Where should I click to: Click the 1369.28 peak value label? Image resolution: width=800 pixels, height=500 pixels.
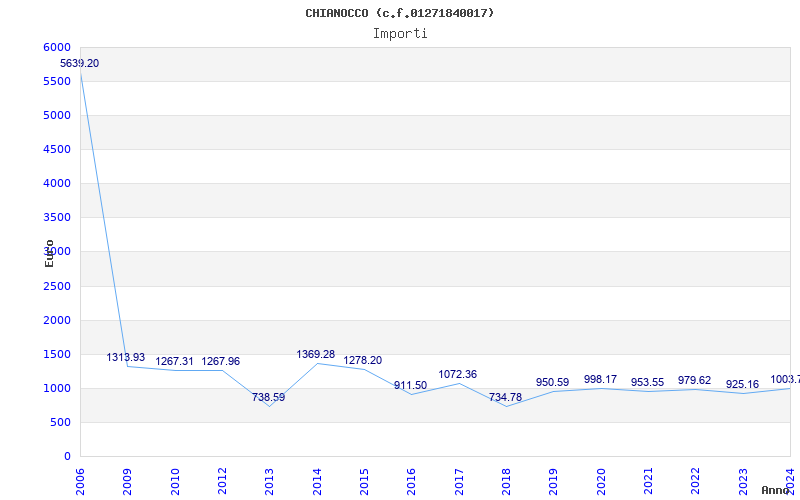[x=316, y=354]
